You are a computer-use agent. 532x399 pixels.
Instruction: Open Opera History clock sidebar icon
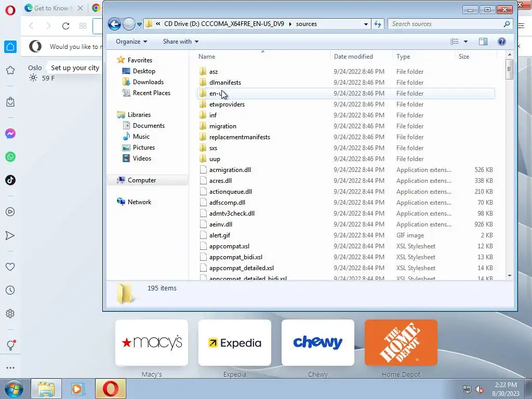pyautogui.click(x=10, y=290)
